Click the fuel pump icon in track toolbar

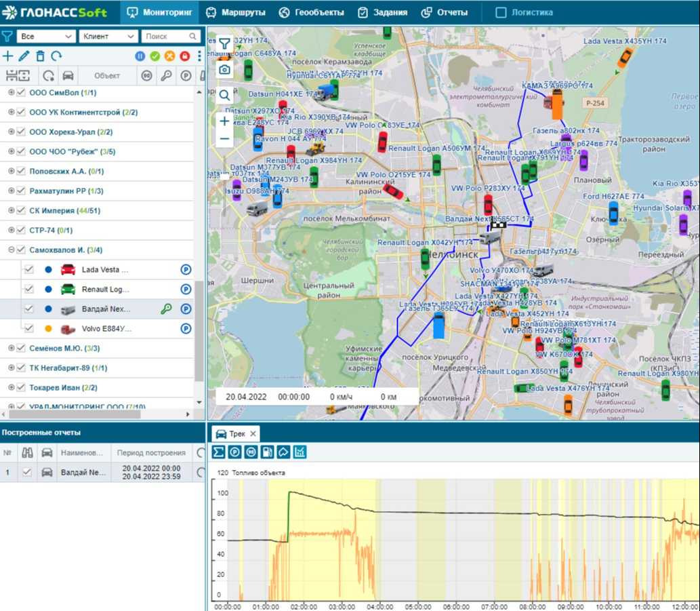pyautogui.click(x=267, y=452)
